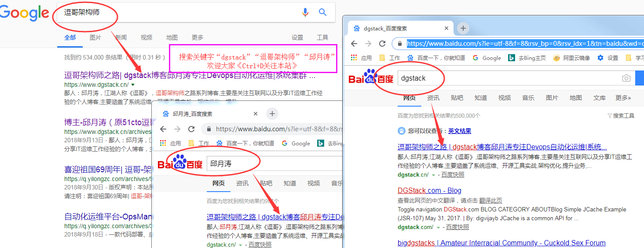The image size is (644, 248).
Task: Reload the 邱月涛 Baidu search page
Action: pyautogui.click(x=191, y=129)
